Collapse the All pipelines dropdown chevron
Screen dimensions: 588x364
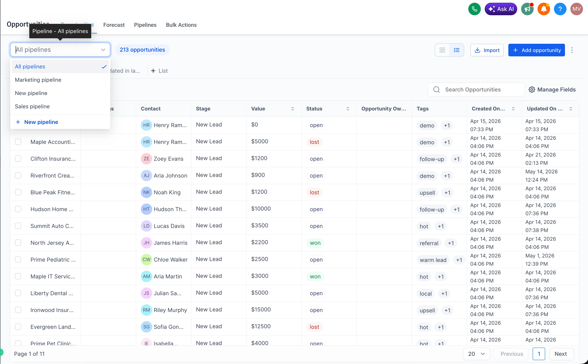103,50
